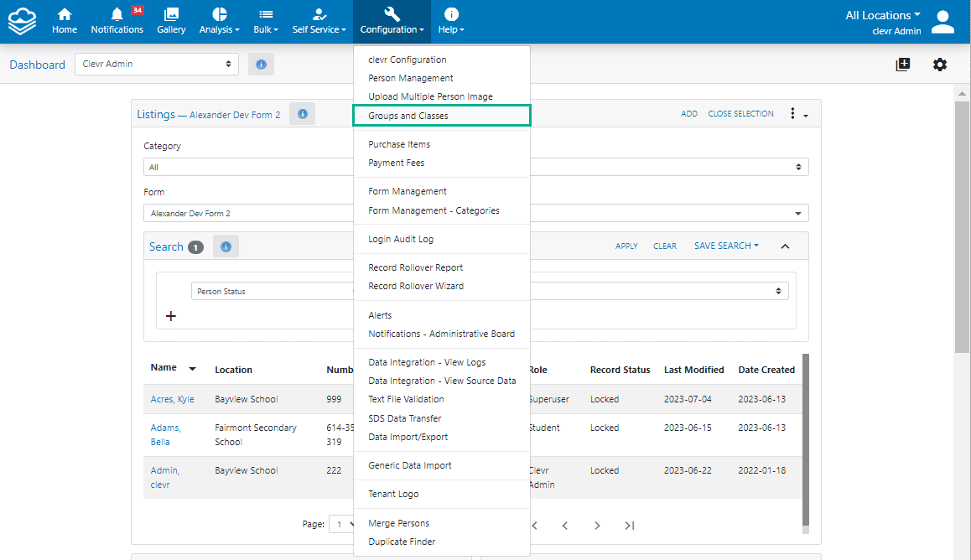Select Payment Fees menu item
This screenshot has height=560, width=971.
397,163
